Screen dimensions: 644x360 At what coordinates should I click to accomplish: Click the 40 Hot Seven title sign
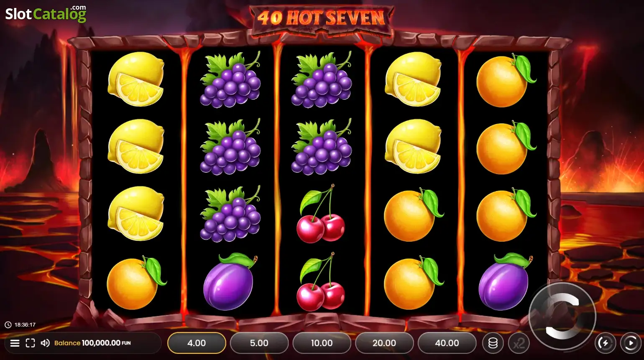321,19
